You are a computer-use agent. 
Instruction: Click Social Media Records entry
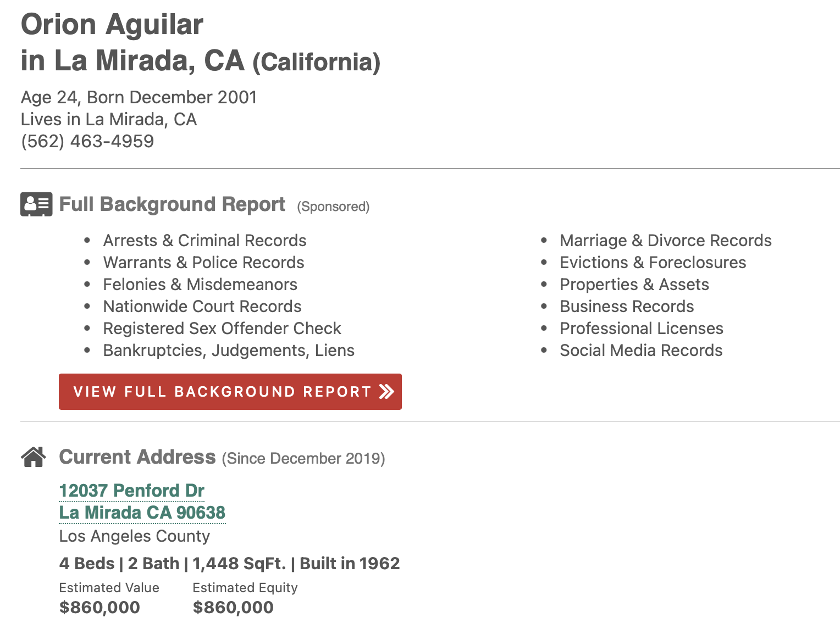pyautogui.click(x=641, y=351)
